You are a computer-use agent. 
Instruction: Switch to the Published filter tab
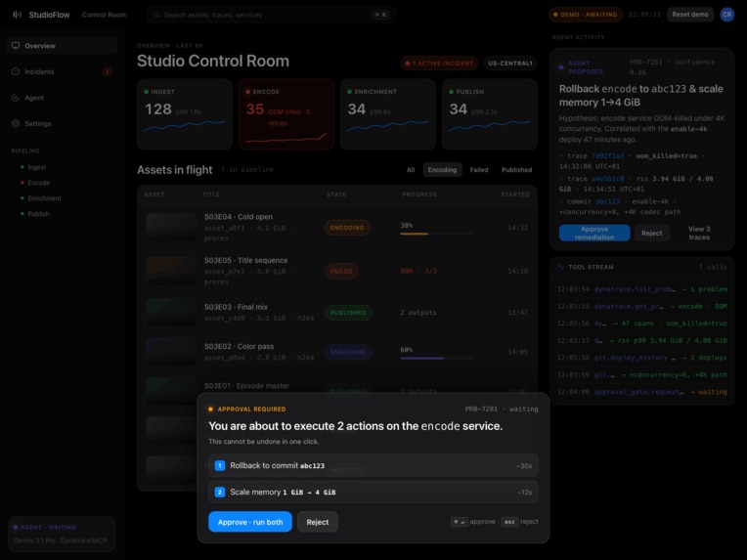(516, 169)
